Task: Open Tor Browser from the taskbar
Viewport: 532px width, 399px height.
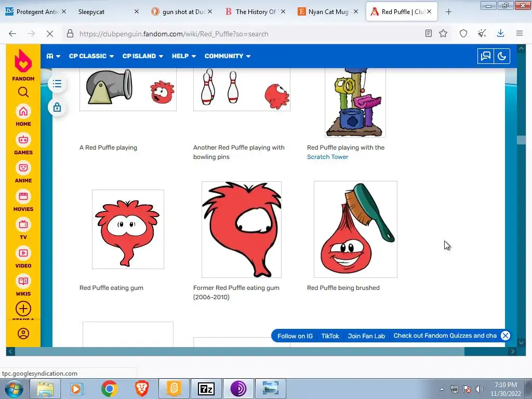Action: pos(238,389)
